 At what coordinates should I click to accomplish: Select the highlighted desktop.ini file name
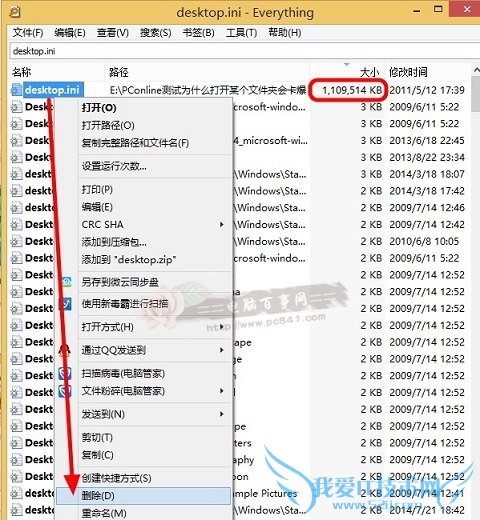click(x=53, y=90)
